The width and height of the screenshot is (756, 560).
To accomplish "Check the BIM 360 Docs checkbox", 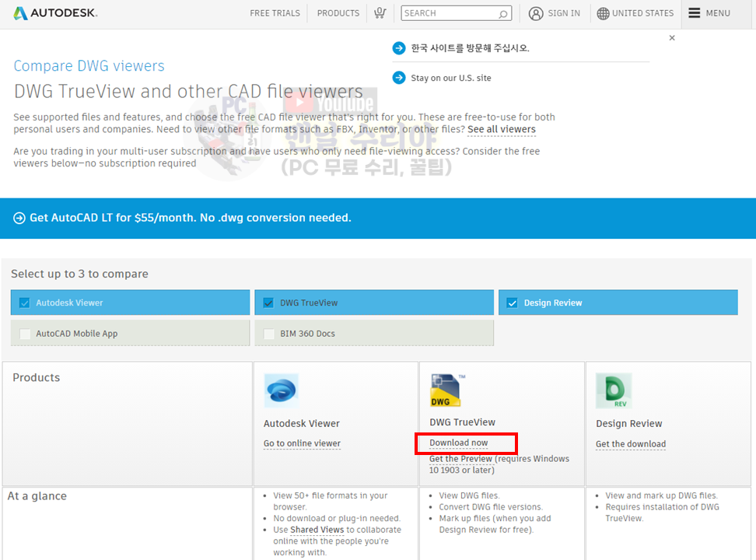I will (x=268, y=334).
